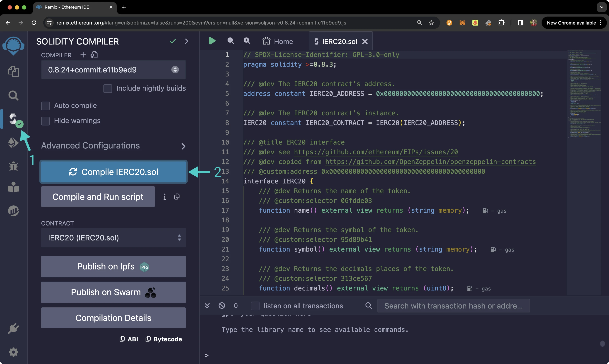This screenshot has height=364, width=609.
Task: Click the terminal scrollbar thumb
Action: [602, 343]
